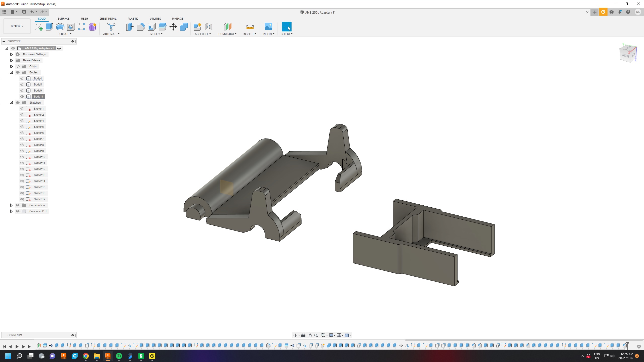Open the Revolve tool
The image size is (644, 362).
pos(60,27)
